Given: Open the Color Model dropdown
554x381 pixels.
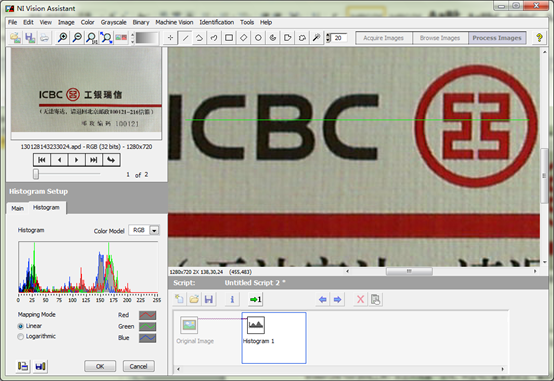Looking at the screenshot, I should [x=154, y=230].
